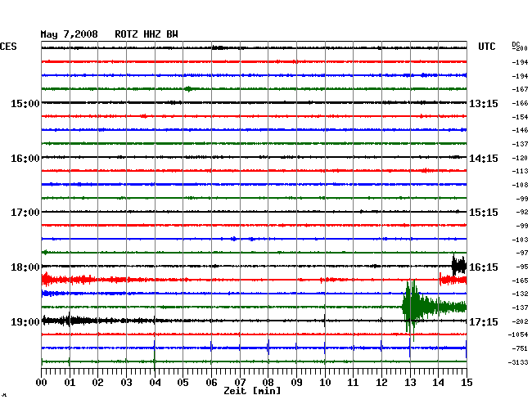The image size is (532, 404).
Task: Click the "19:00" local time label
Action: [x=25, y=321]
